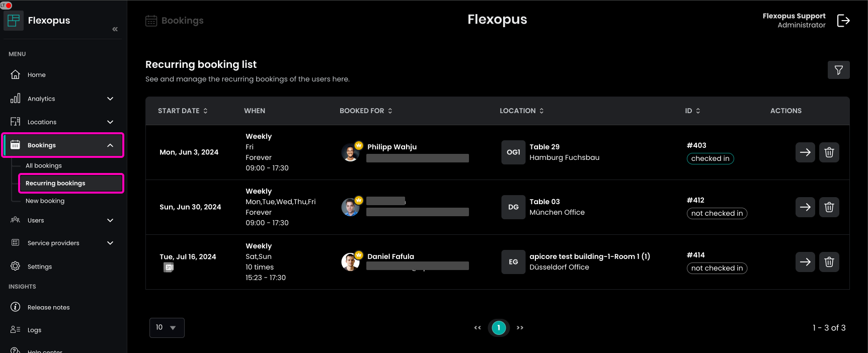Click the logout icon in header
This screenshot has width=868, height=353.
pos(843,21)
